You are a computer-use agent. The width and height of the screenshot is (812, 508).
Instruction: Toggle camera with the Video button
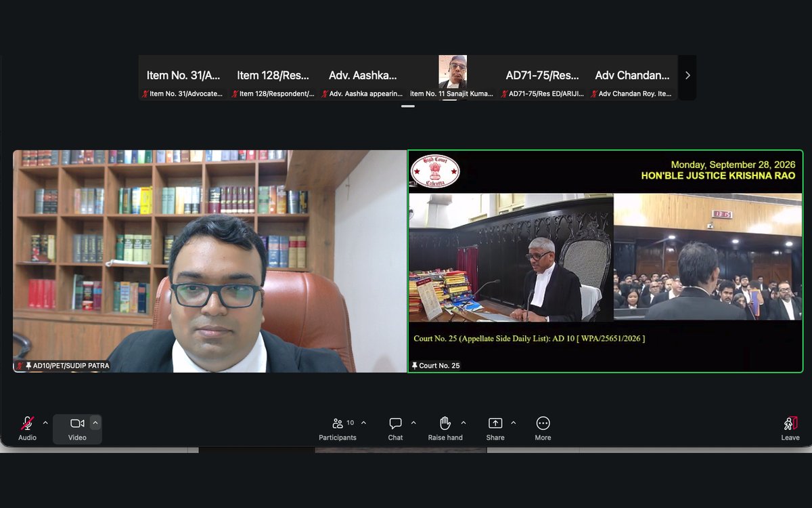coord(77,429)
